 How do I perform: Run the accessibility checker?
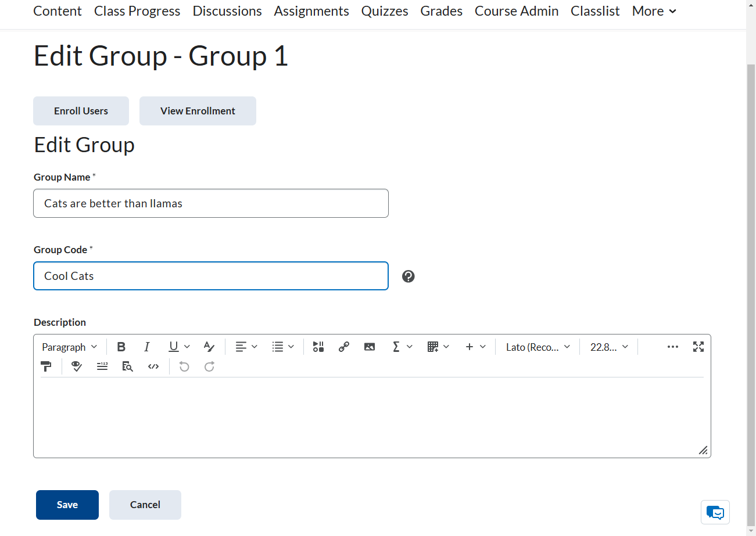click(77, 366)
